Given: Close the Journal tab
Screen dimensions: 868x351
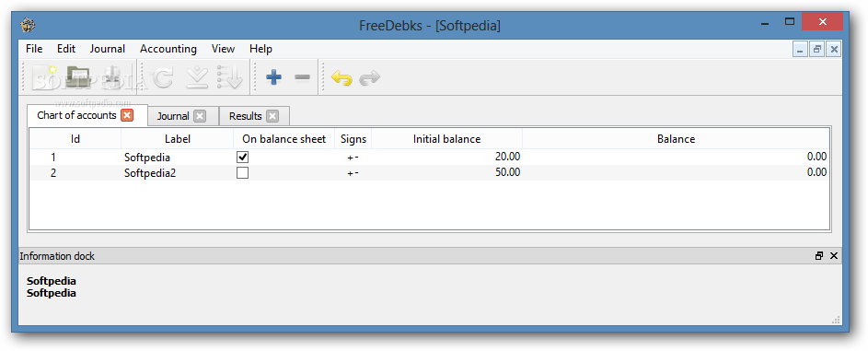Looking at the screenshot, I should coord(200,116).
